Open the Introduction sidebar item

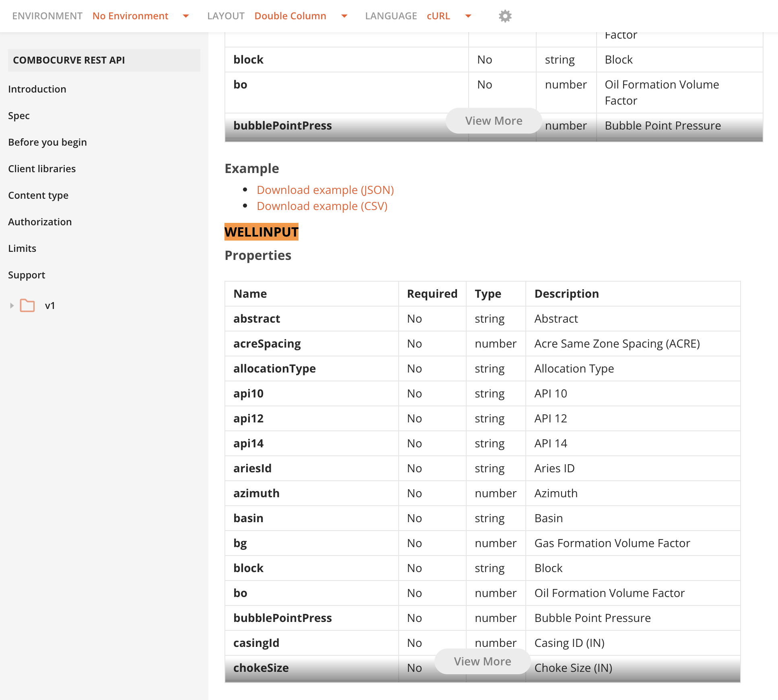point(37,89)
